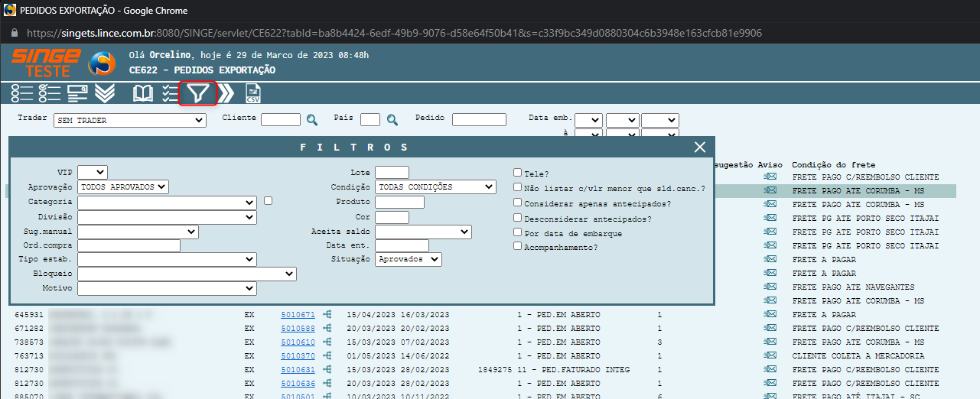Screen dimensions: 980x399
Task: Click the small checklist icon beside the book
Action: tap(170, 93)
